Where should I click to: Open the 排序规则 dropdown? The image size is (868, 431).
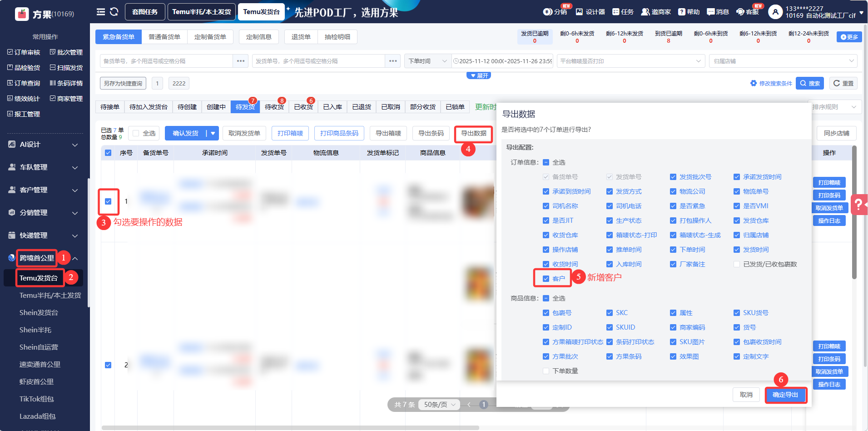click(x=835, y=107)
